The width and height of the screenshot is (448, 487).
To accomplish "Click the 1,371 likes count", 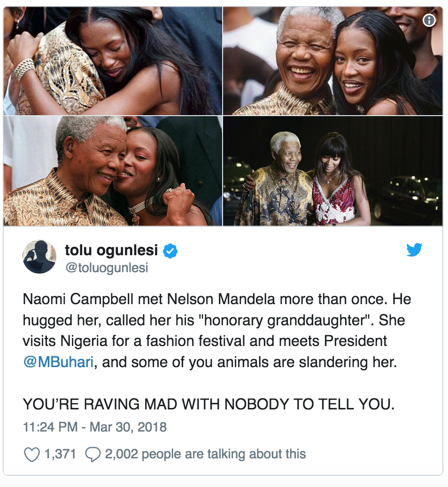I will click(60, 454).
